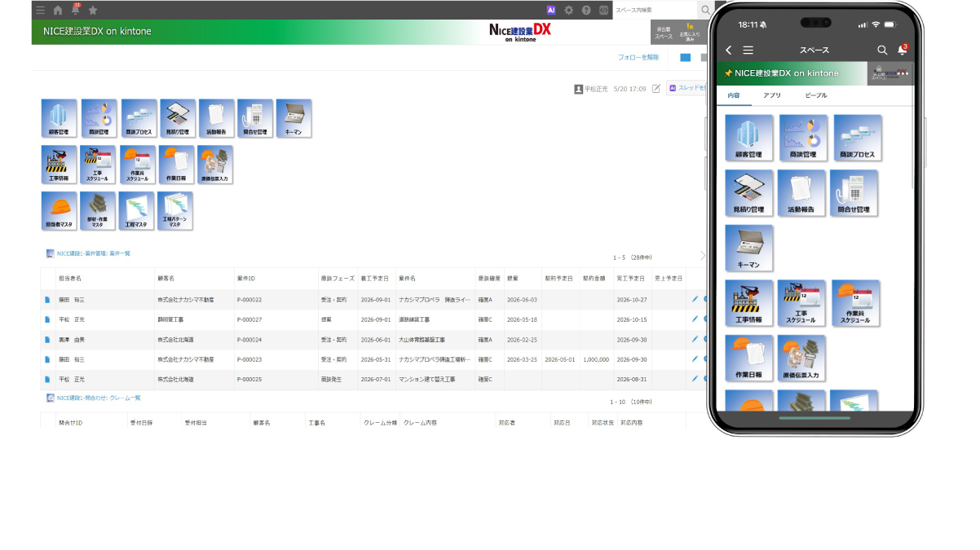Viewport: 980px width, 550px height.
Task: Open 原価伝票入力 tile in desktop view
Action: (215, 165)
